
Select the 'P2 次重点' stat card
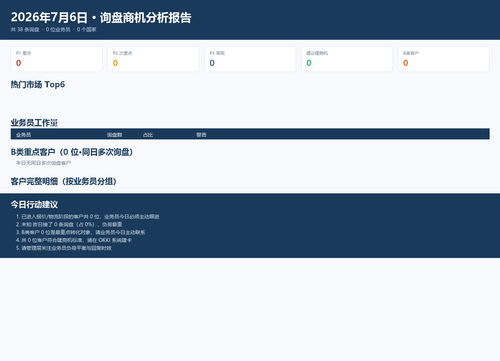[153, 59]
